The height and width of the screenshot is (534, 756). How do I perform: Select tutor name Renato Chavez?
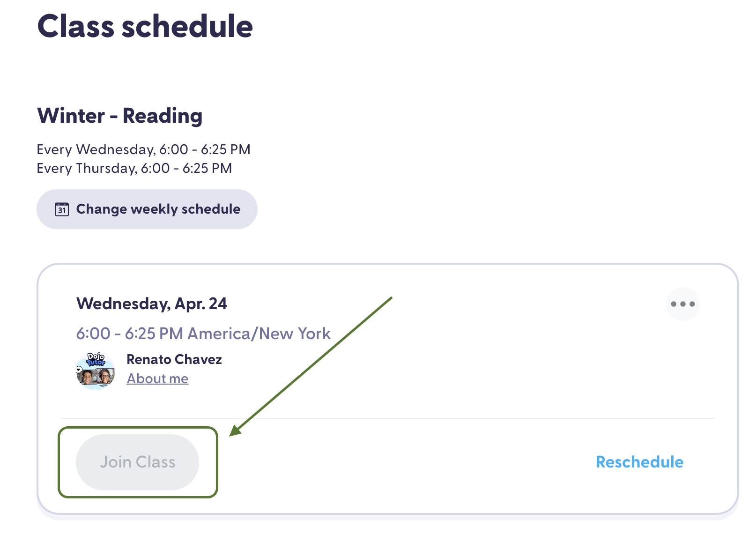click(174, 359)
